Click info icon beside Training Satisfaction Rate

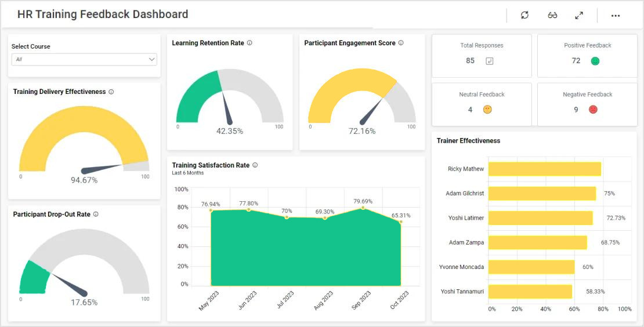(255, 165)
